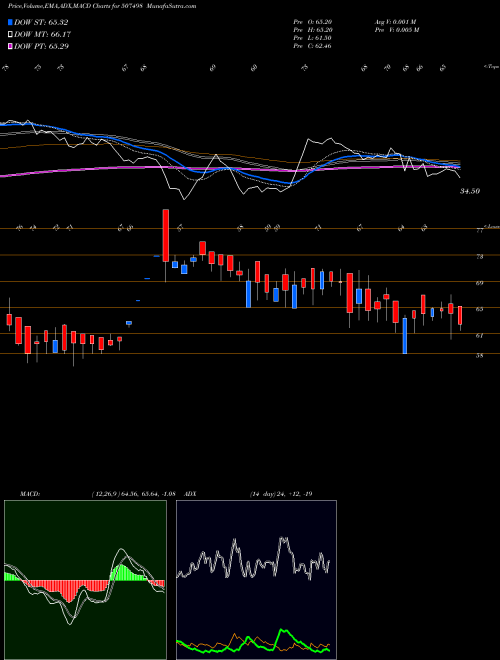Click the 77 price axis label
The image size is (500, 660).
pos(479,230)
